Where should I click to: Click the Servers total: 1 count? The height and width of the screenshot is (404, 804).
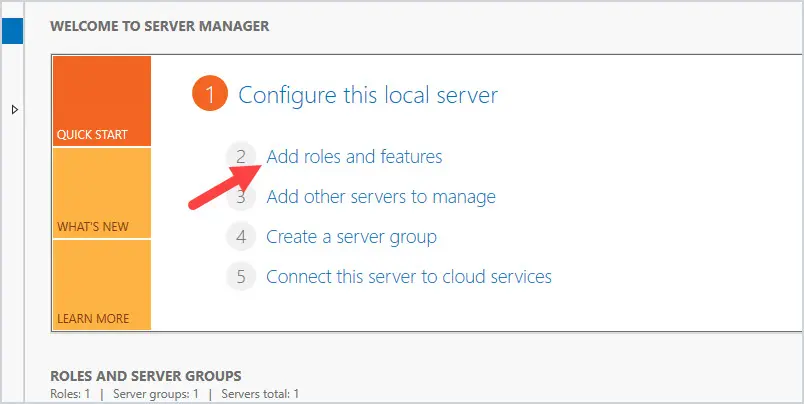coord(260,394)
